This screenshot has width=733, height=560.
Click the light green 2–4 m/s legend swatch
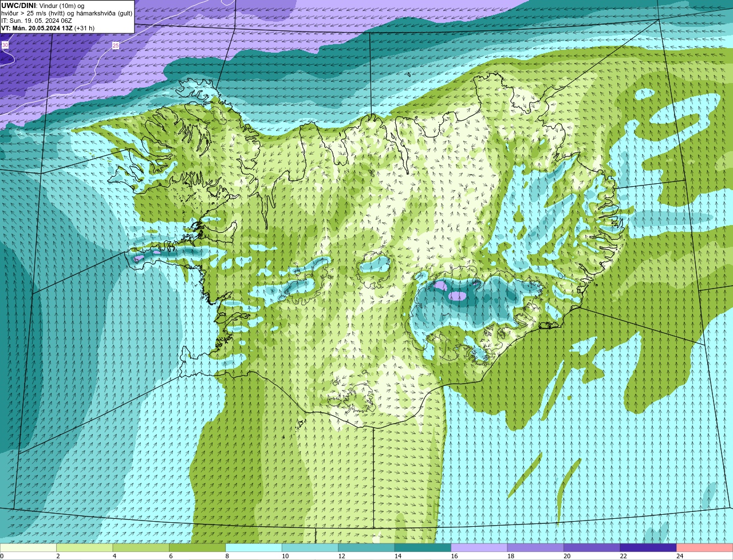tap(85, 548)
